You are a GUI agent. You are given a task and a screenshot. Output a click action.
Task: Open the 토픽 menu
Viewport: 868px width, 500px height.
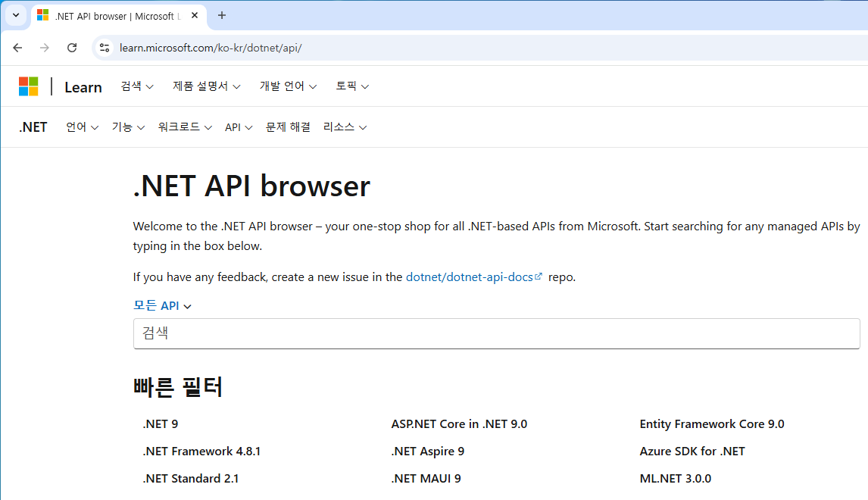click(352, 86)
